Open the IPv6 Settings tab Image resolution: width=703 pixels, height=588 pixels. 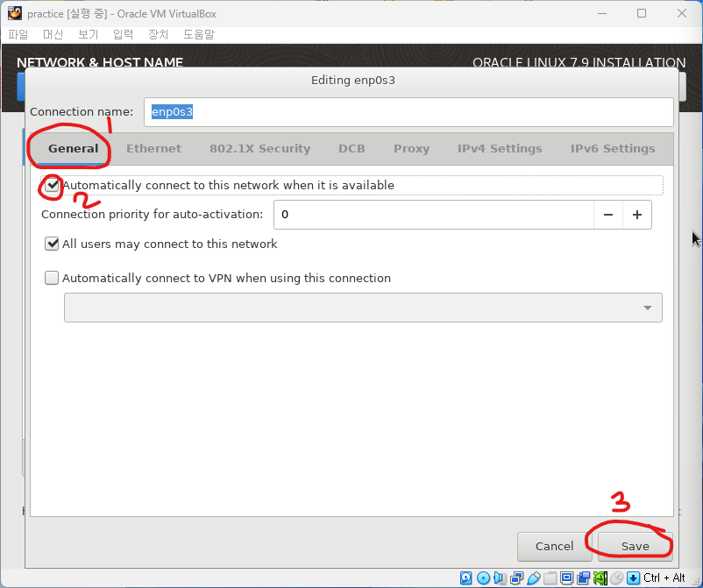point(613,149)
